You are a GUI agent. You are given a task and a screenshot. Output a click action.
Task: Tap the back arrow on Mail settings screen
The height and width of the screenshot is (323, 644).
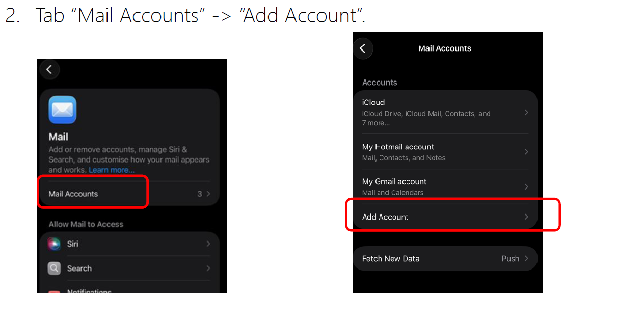pyautogui.click(x=49, y=70)
